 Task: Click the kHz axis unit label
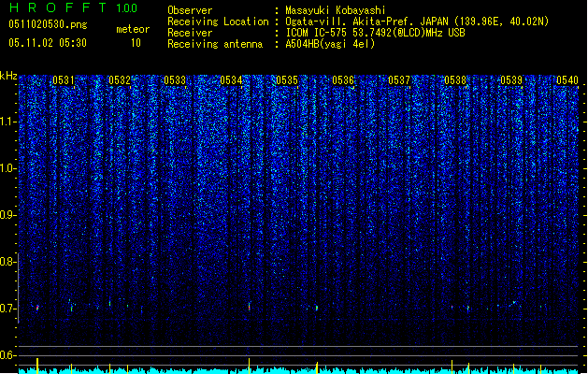[x=8, y=76]
